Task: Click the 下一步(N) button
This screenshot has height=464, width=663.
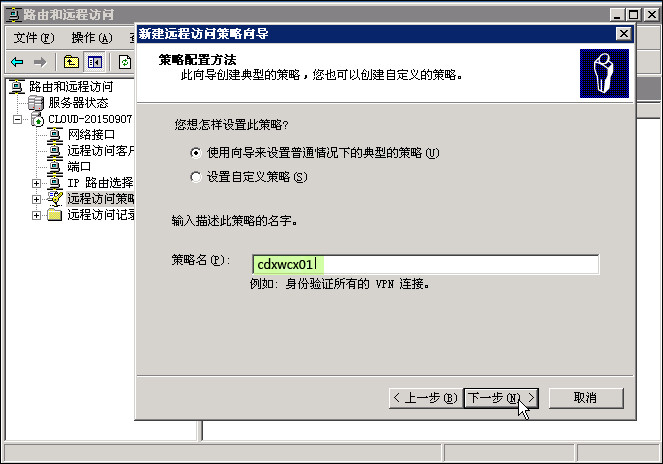Action: [501, 398]
